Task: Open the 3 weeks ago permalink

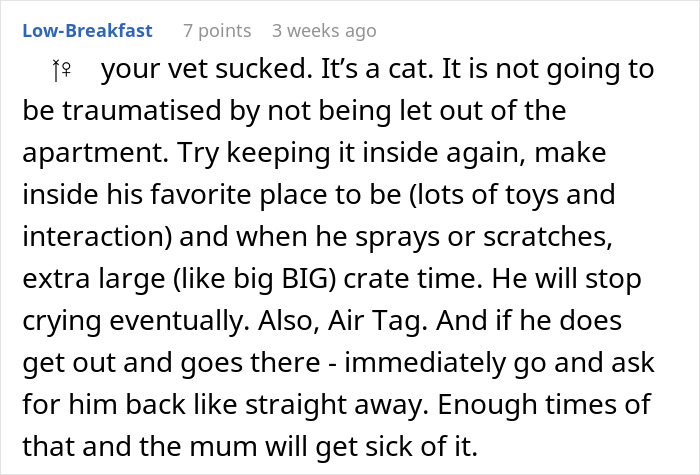Action: tap(324, 30)
